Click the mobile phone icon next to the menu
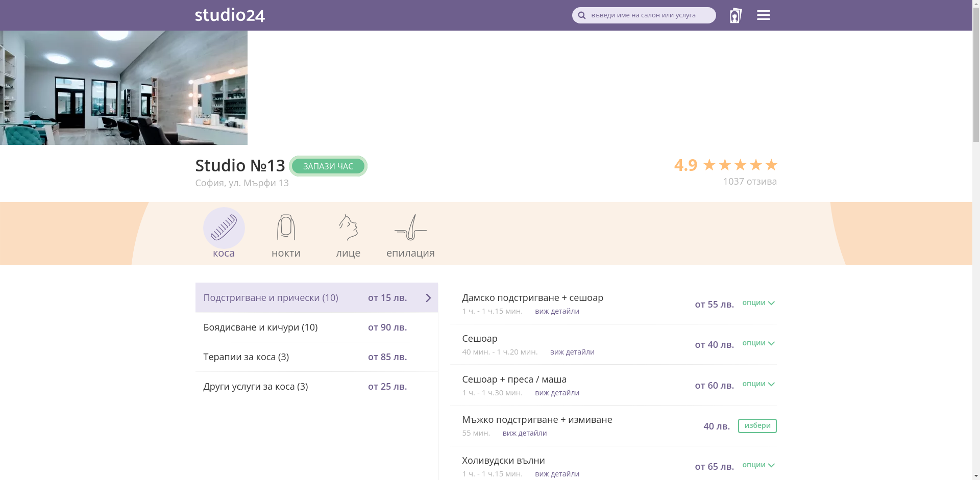 pos(736,15)
